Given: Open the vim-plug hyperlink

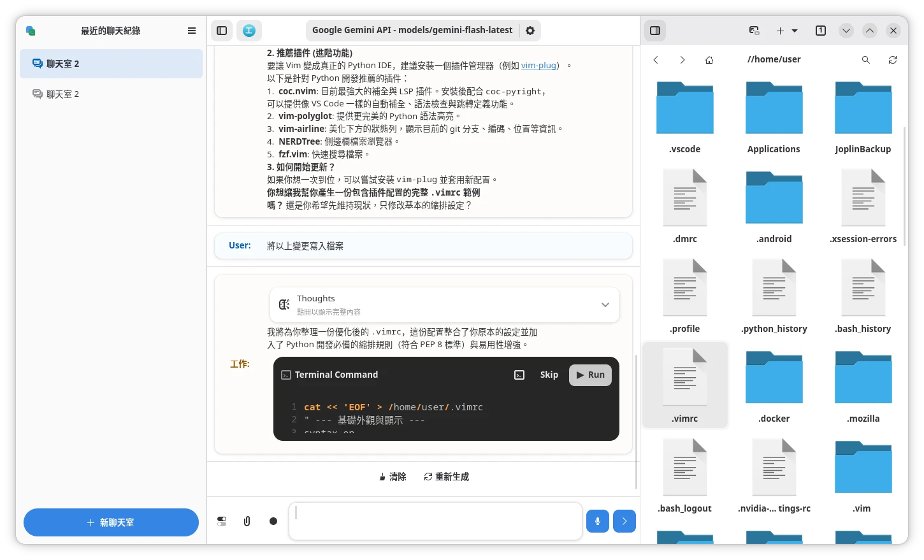Looking at the screenshot, I should (538, 66).
